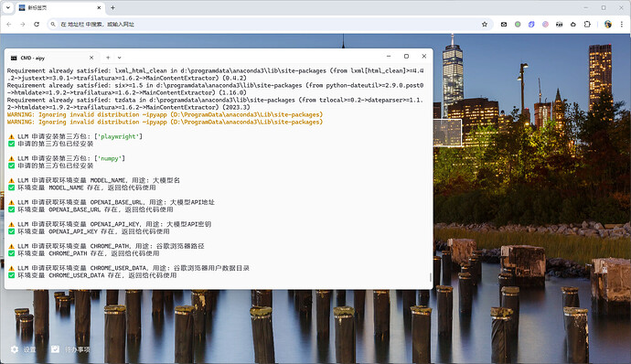
Task: Click the 'six>=1.5' requirement satisfied line
Action: [x=215, y=89]
